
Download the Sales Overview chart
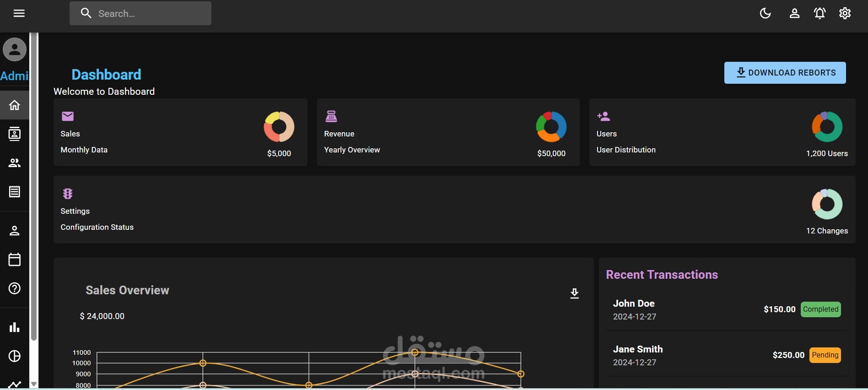click(x=575, y=293)
